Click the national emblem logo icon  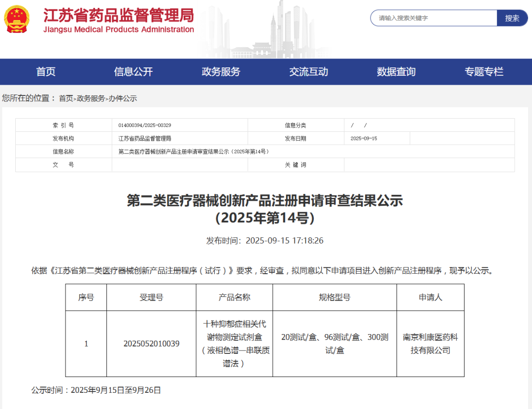(17, 20)
